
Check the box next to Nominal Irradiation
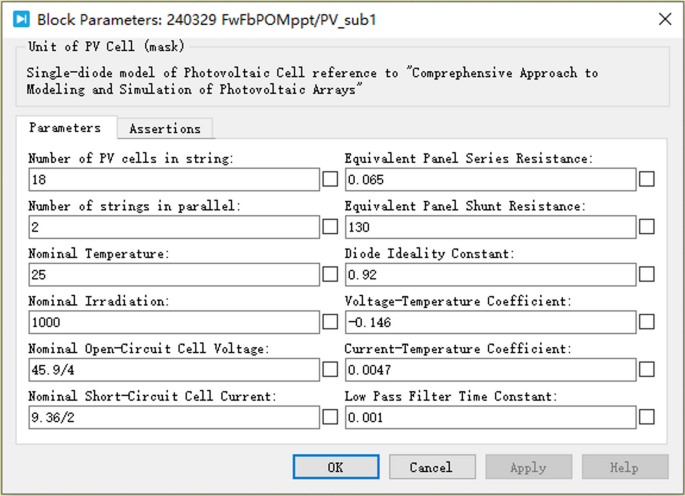[x=331, y=322]
